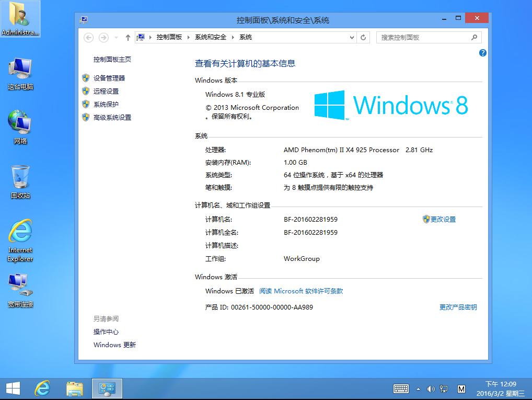Open 设备管理器 in the sidebar
This screenshot has width=532, height=400.
(x=109, y=78)
